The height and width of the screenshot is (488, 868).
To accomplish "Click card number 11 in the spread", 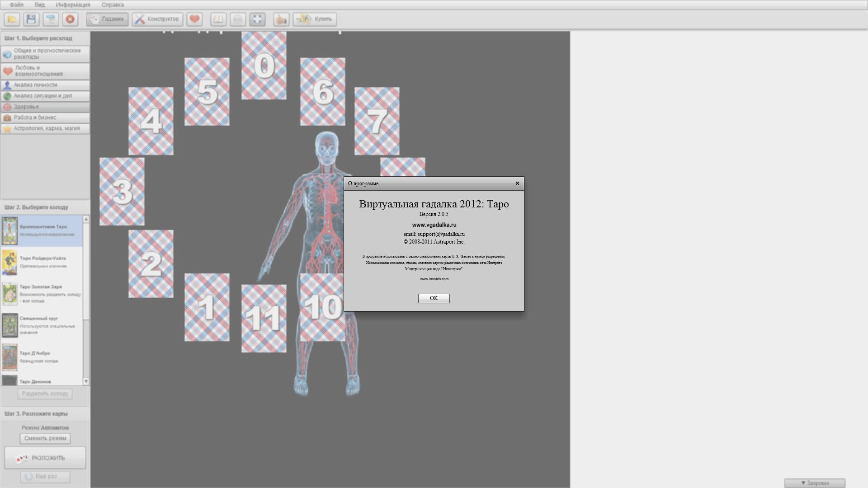I will pyautogui.click(x=264, y=319).
